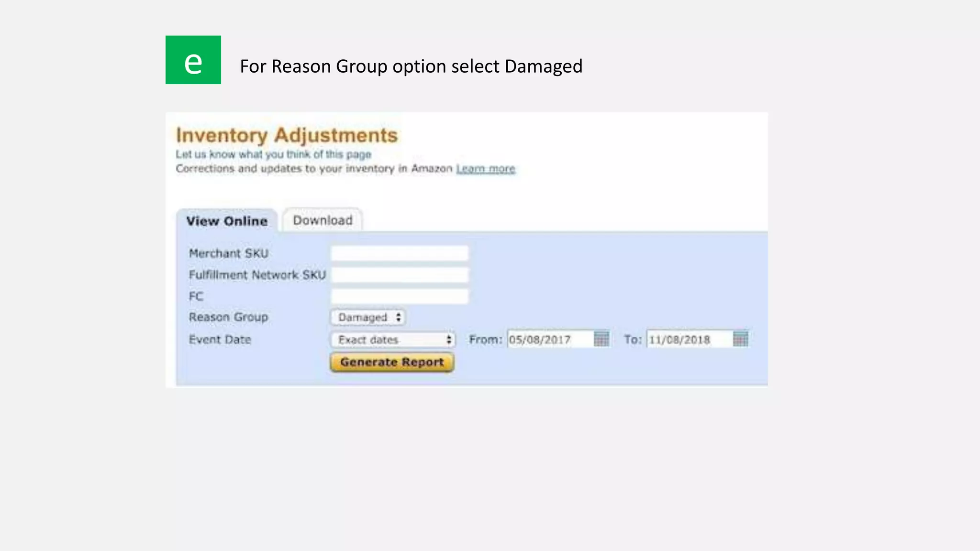Focus the Merchant SKU input field
This screenshot has height=551, width=980.
pos(400,253)
